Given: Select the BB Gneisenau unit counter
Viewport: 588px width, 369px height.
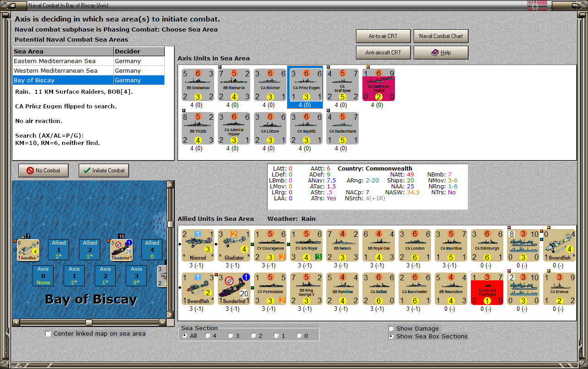Looking at the screenshot, I should (198, 85).
